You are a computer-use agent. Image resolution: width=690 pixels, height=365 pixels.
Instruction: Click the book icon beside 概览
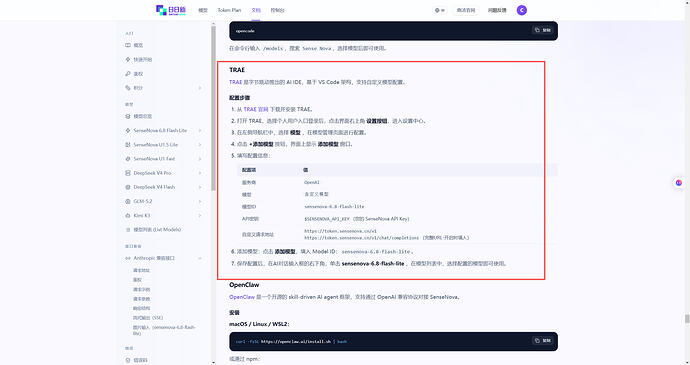tap(128, 45)
